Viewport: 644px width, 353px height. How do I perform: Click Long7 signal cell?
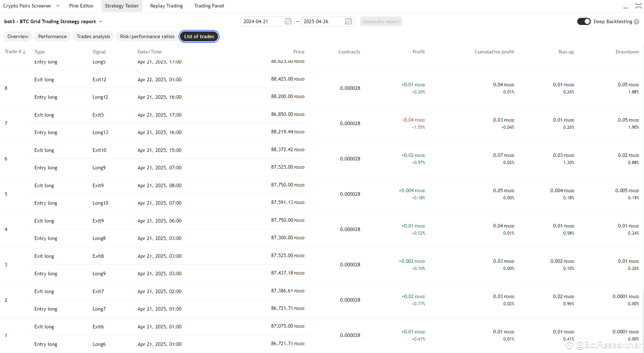tap(99, 309)
